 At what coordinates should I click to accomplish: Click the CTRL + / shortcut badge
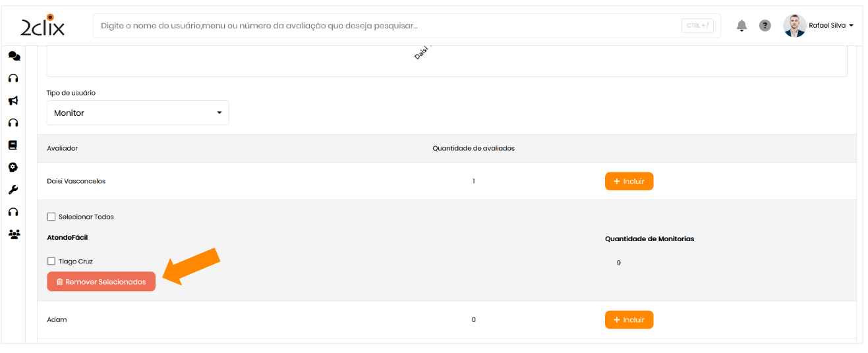tap(697, 26)
